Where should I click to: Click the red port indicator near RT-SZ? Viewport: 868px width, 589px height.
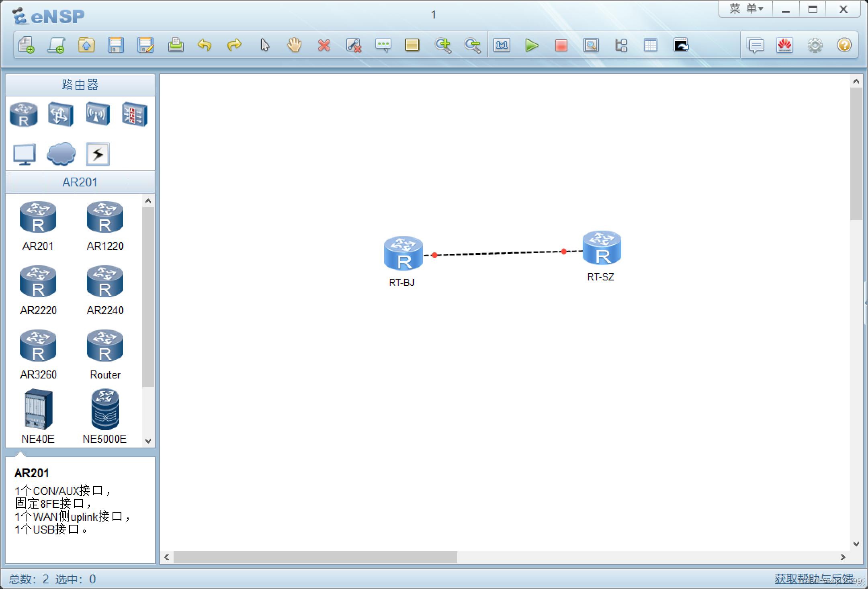tap(564, 252)
